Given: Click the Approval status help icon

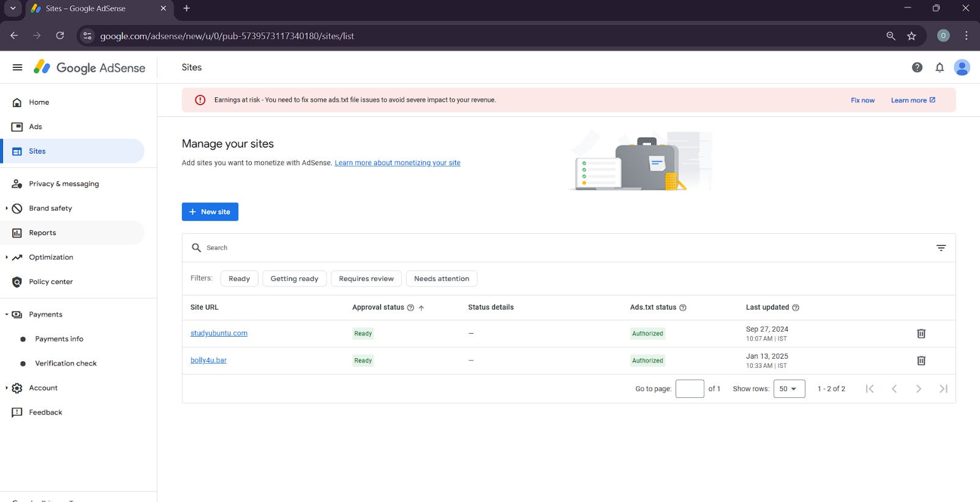Looking at the screenshot, I should point(410,307).
